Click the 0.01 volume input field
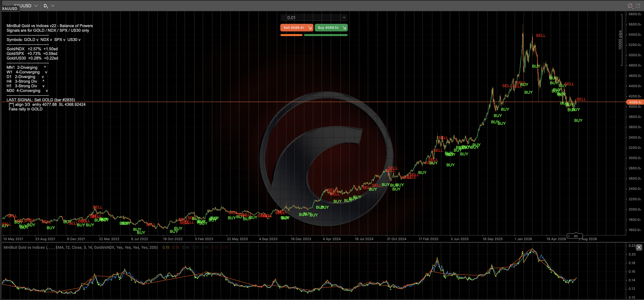 [314, 18]
